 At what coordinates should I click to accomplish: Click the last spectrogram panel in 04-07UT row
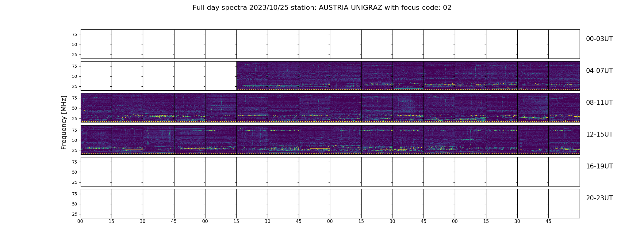[x=564, y=76]
